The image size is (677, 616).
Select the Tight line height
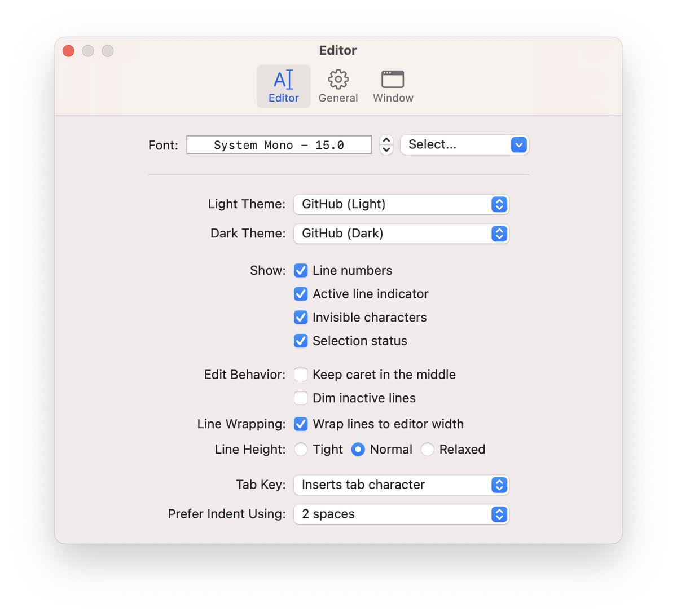coord(301,450)
